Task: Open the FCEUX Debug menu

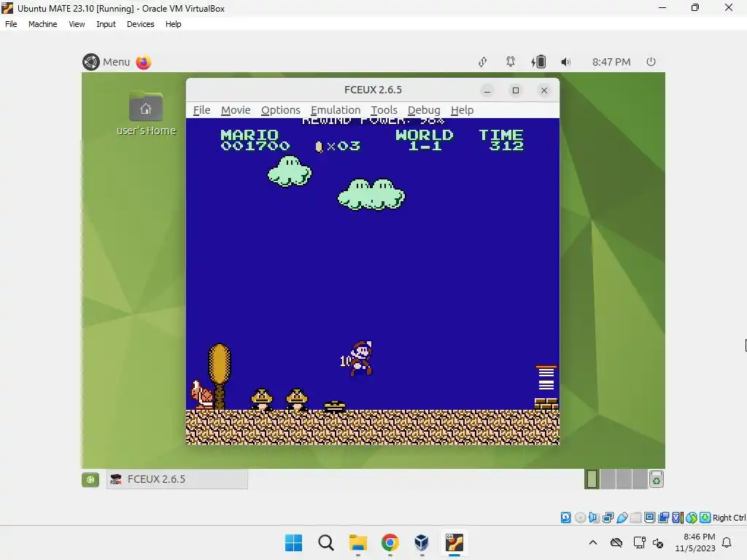Action: [x=424, y=110]
